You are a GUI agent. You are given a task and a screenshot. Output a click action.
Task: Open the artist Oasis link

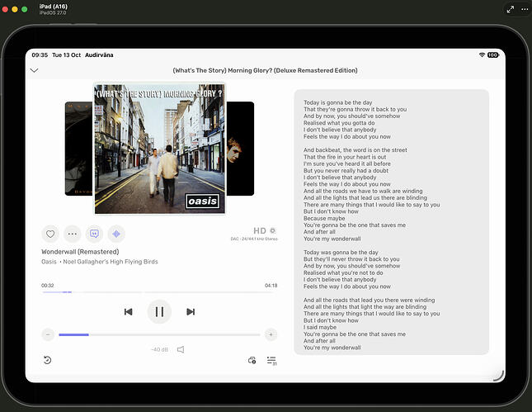pos(49,262)
